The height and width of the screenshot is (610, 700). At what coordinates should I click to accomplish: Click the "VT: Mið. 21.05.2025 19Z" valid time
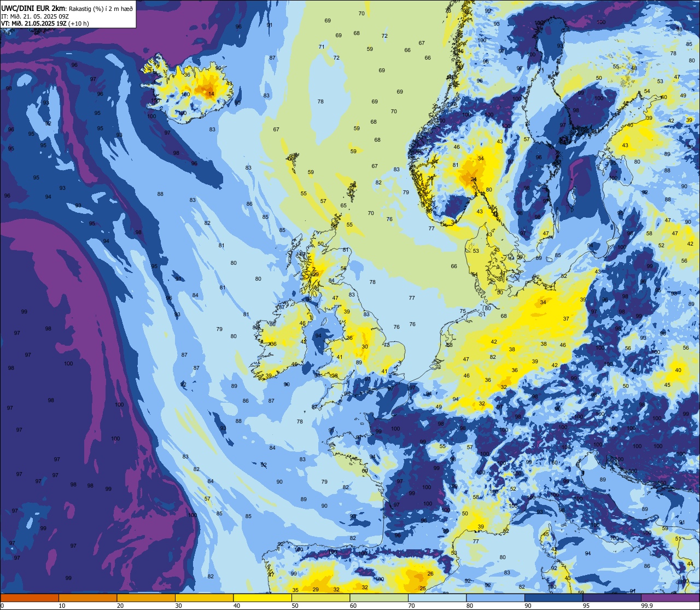pyautogui.click(x=34, y=24)
